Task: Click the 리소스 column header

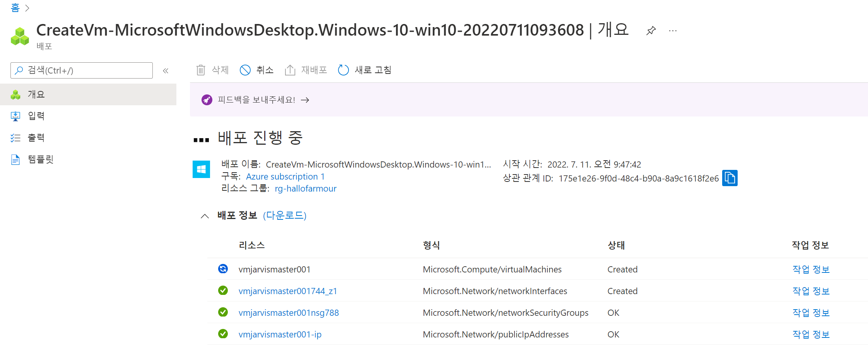Action: click(x=252, y=245)
